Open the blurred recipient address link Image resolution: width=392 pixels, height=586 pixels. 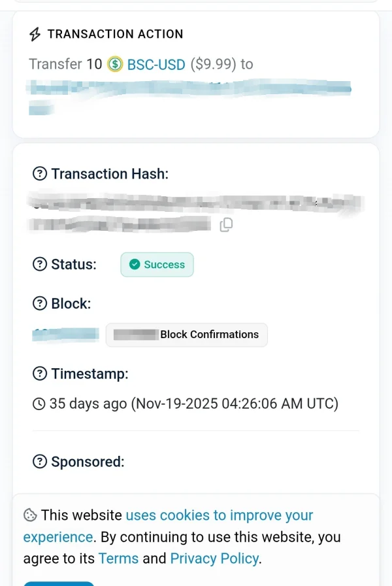pos(189,88)
